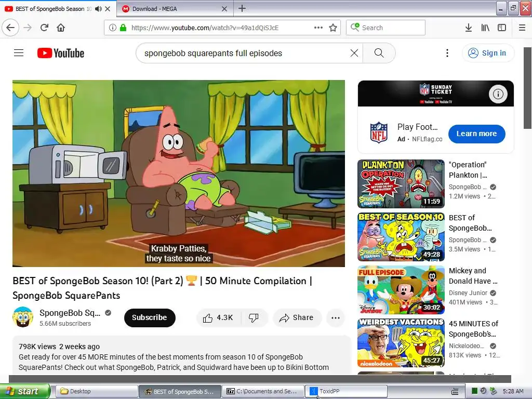The height and width of the screenshot is (399, 532).
Task: Click the page vertical scrollbar thumb
Action: 527,88
